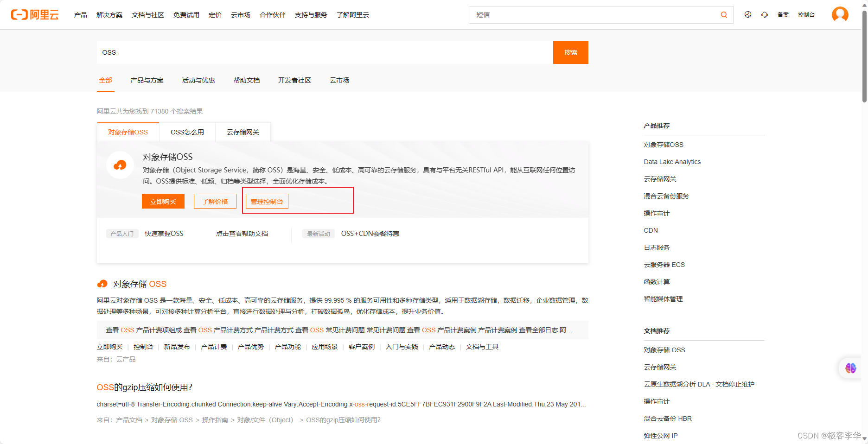Click the Aliyun logo in header

35,15
